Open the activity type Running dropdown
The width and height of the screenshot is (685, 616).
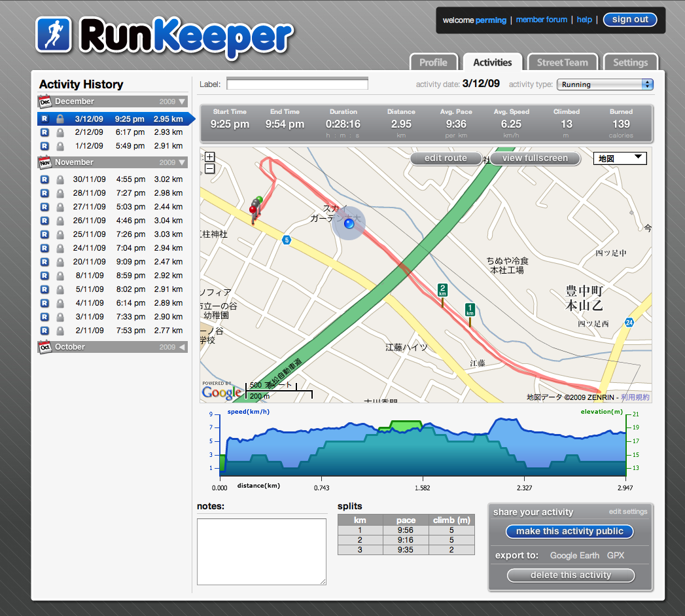(605, 84)
